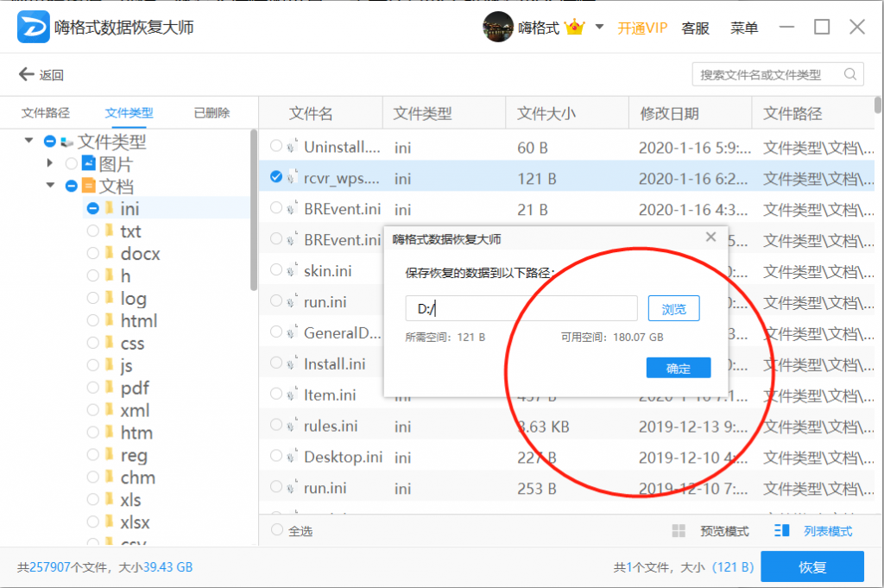The height and width of the screenshot is (588, 884).
Task: Click the file icon of Uninstall ini row
Action: pyautogui.click(x=292, y=146)
